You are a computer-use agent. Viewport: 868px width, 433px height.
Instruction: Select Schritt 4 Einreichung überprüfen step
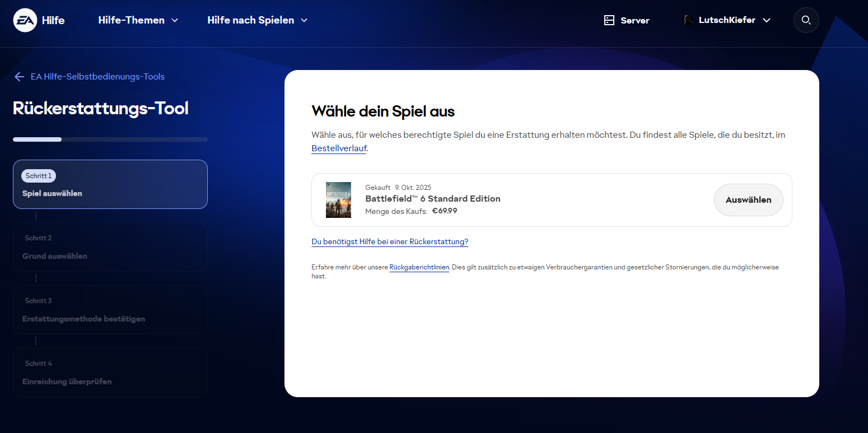(x=110, y=373)
